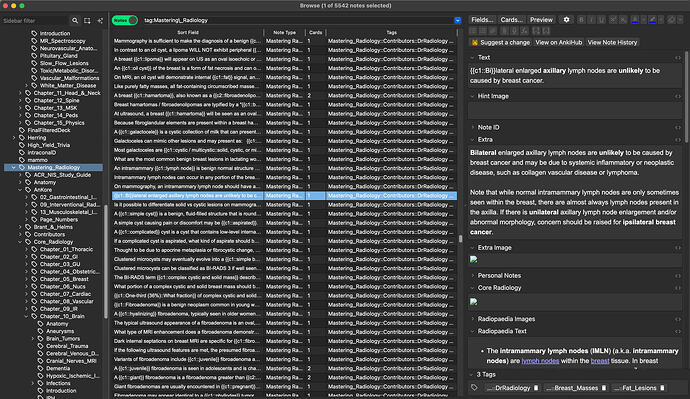Expand the Note ID field

tap(473, 128)
